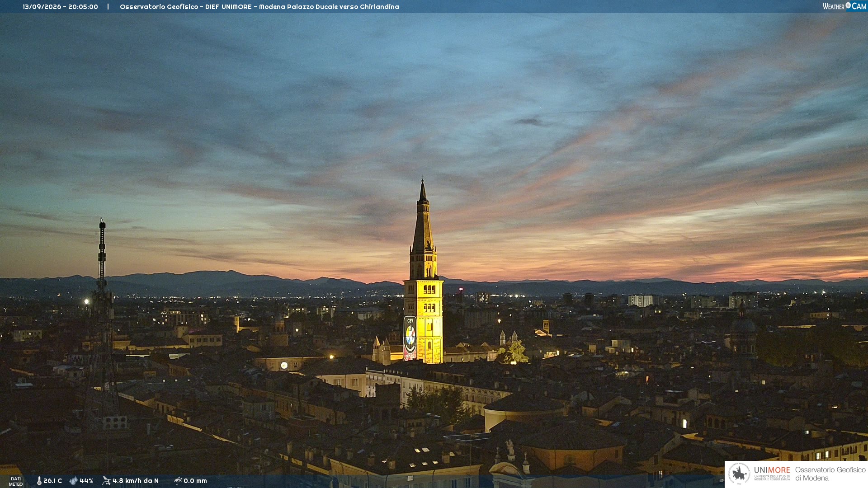
Task: Click the WeatherCam logo
Action: click(x=844, y=6)
